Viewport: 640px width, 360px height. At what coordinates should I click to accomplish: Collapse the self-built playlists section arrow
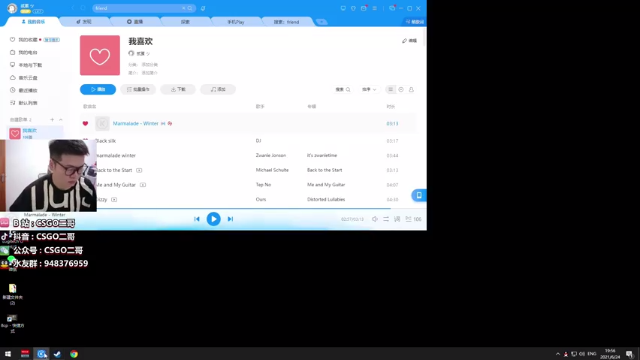(x=61, y=120)
